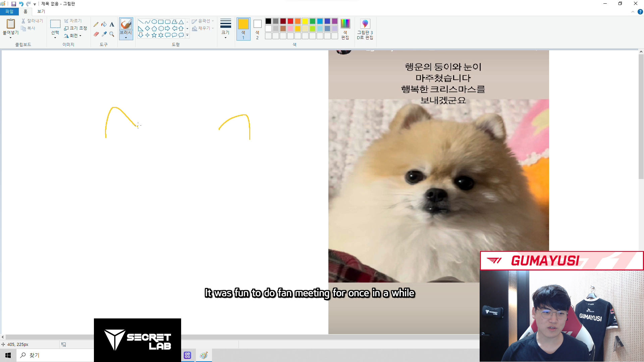Open the Size (크기) line thickness dropdown
Screen dimensions: 644x362
click(225, 29)
